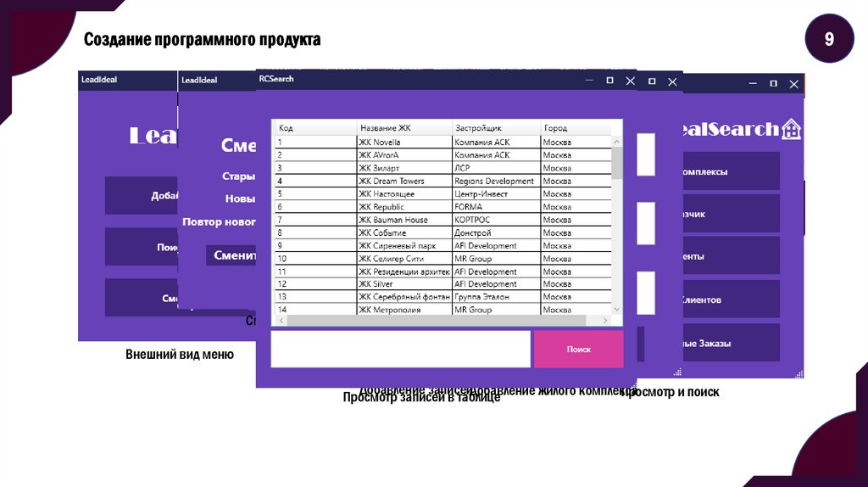
Task: Minimize the IdealSearch window
Action: pyautogui.click(x=753, y=84)
